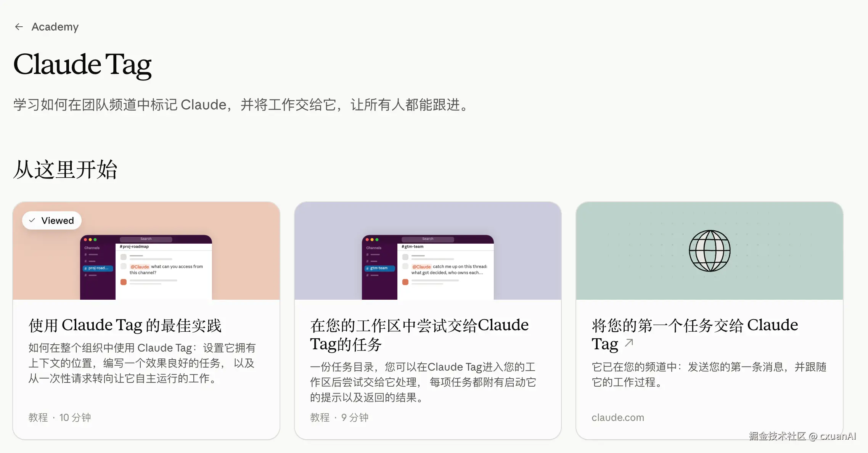The width and height of the screenshot is (868, 453).
Task: Open the gtm-team Slack thumbnail
Action: pos(428,267)
